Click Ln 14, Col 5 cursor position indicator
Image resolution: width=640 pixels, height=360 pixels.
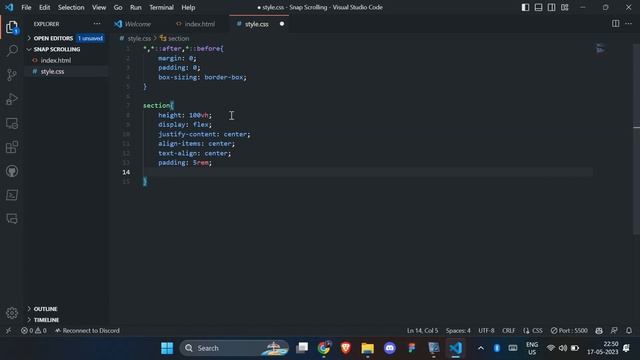422,331
